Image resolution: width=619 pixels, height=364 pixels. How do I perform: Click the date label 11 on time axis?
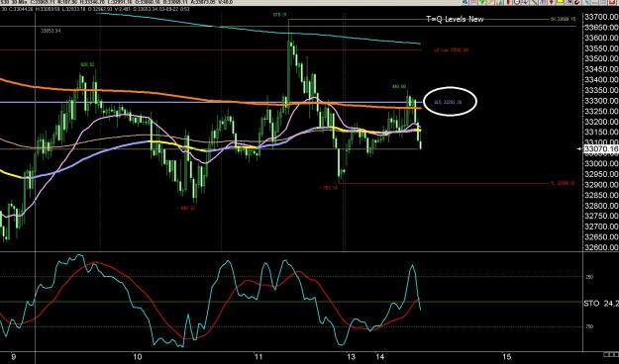[258, 357]
